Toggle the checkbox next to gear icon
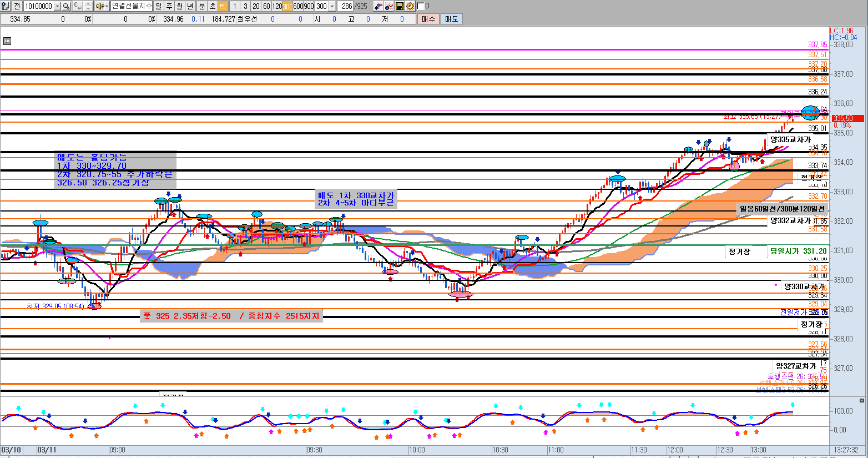This screenshot has width=868, height=458. [x=421, y=6]
